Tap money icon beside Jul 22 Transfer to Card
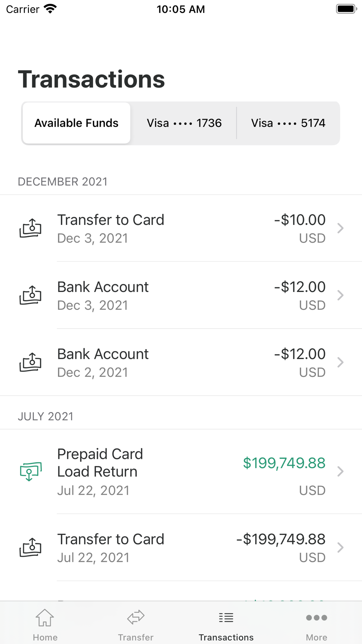The height and width of the screenshot is (644, 362). coord(30,547)
